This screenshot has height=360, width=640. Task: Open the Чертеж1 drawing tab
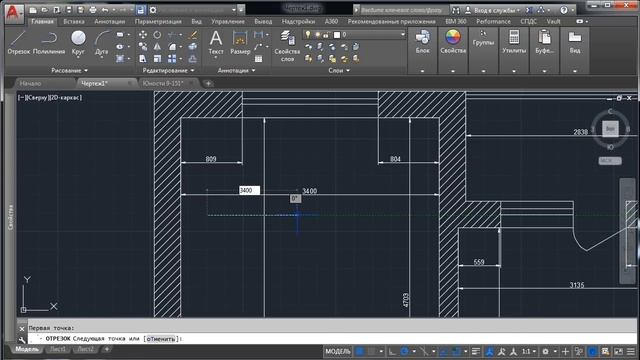[x=95, y=83]
